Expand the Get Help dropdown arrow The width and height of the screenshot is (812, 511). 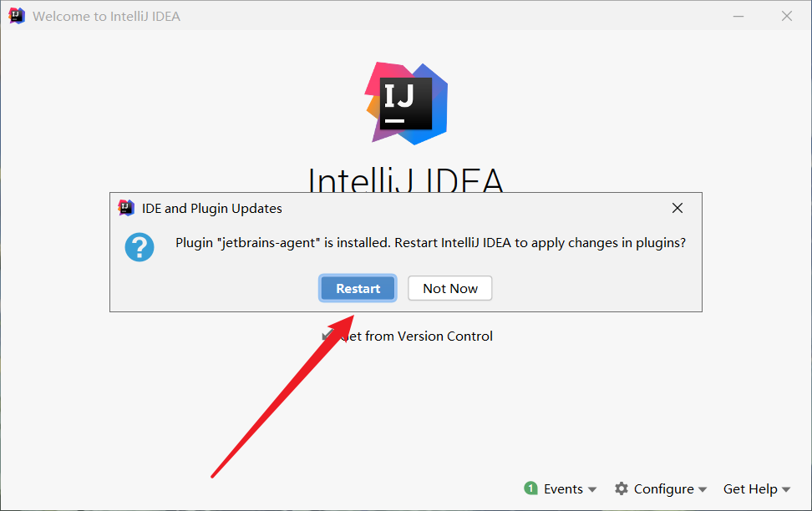coord(786,489)
